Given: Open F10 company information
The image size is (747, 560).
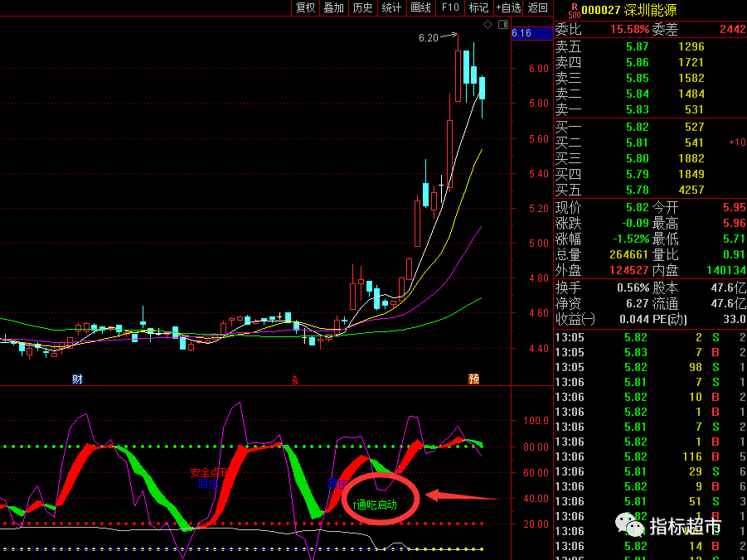Looking at the screenshot, I should coord(449,7).
